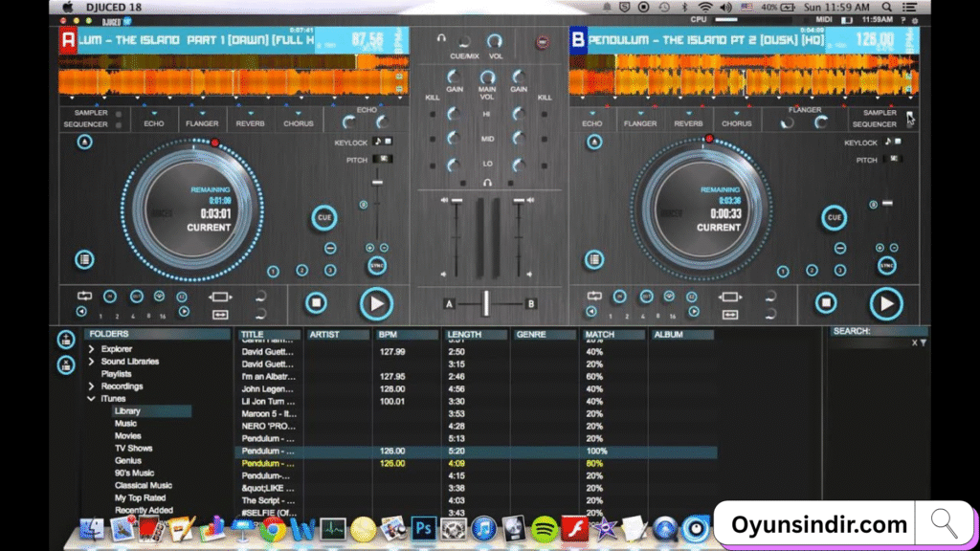The width and height of the screenshot is (980, 551).
Task: Click the Cue button on deck A
Action: [323, 215]
